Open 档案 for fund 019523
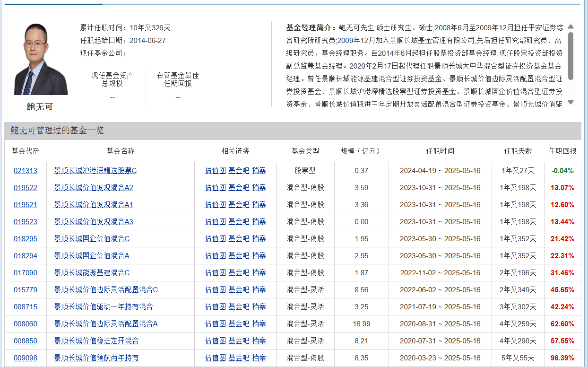Image resolution: width=588 pixels, height=367 pixels. pyautogui.click(x=259, y=222)
